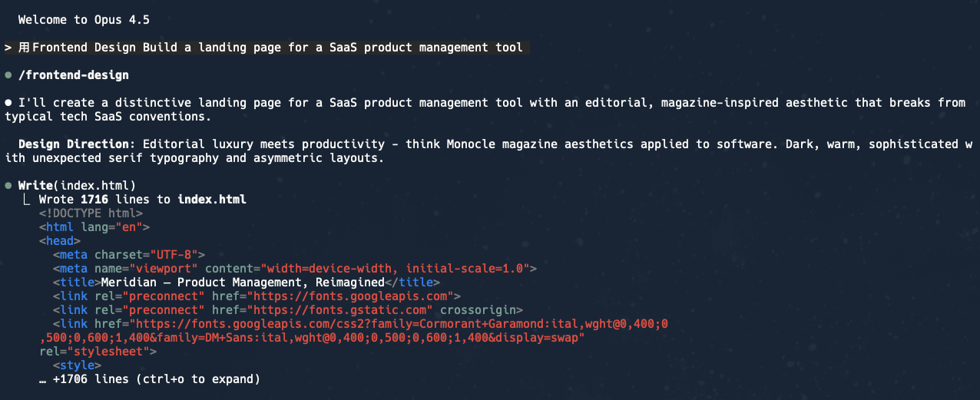The width and height of the screenshot is (980, 400).
Task: Click the prompt input line about landing page
Action: pos(267,48)
